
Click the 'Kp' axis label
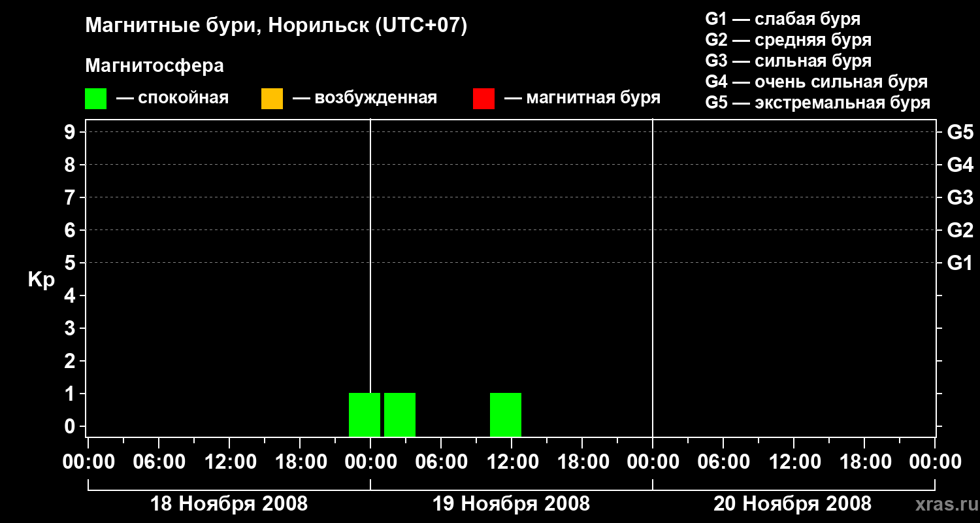point(41,280)
